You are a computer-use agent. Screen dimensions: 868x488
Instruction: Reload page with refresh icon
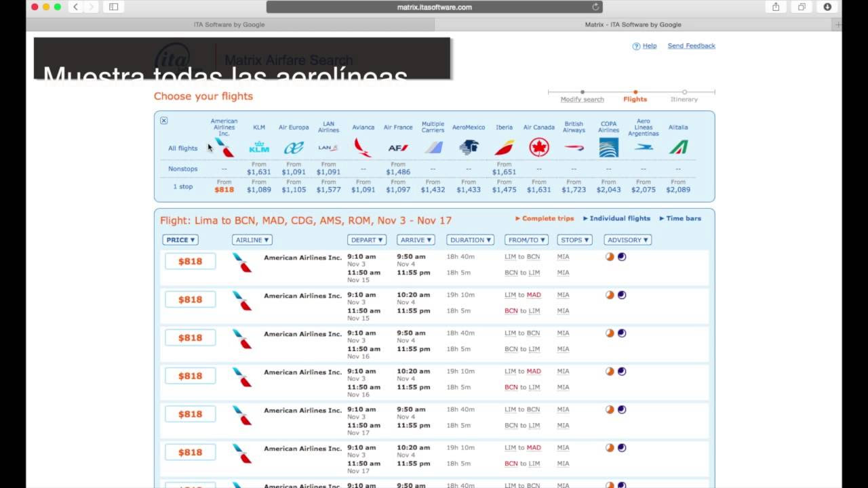coord(595,7)
